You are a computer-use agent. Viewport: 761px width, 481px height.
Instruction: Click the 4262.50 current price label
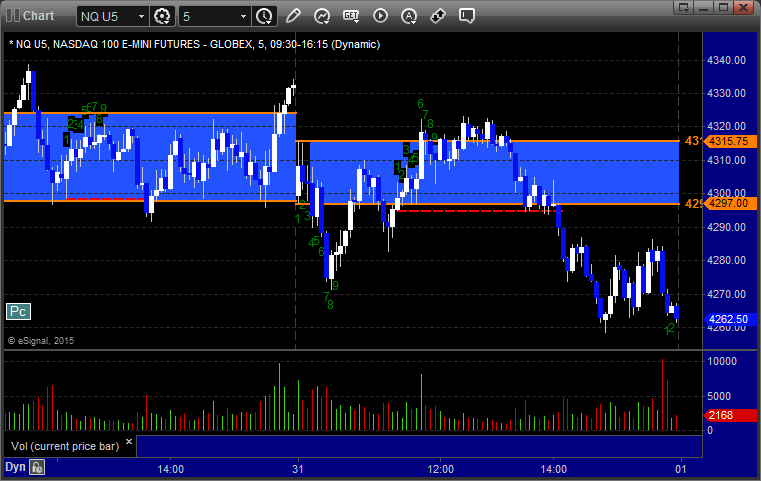pyautogui.click(x=729, y=319)
